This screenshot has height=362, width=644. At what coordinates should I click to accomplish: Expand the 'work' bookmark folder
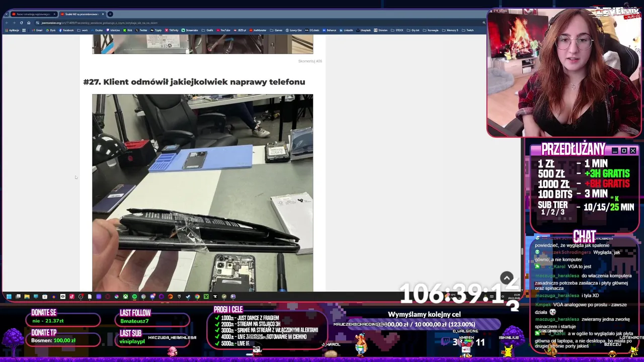[x=82, y=30]
